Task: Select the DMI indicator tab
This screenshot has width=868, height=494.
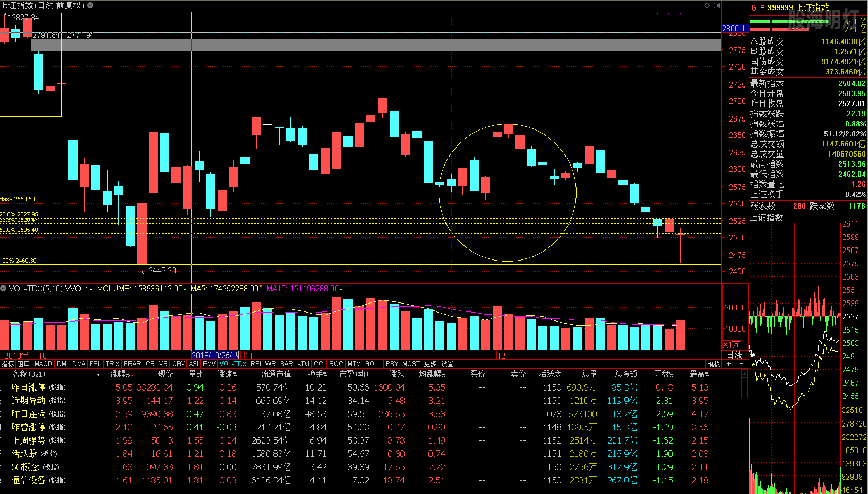Action: [x=63, y=364]
